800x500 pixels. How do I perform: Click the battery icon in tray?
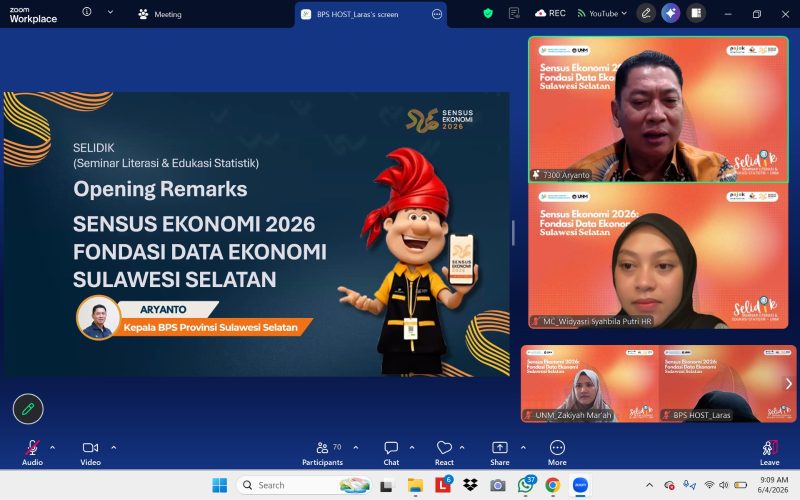point(740,485)
